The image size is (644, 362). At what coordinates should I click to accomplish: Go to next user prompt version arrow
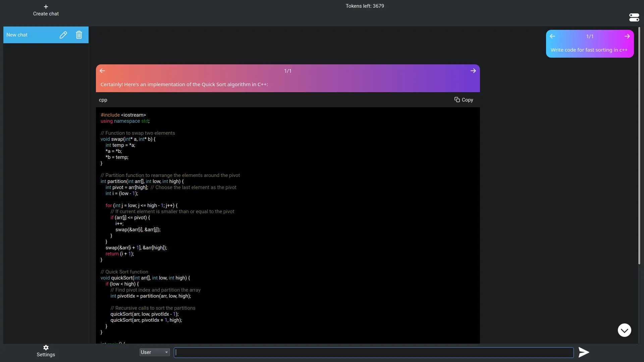[x=627, y=36]
